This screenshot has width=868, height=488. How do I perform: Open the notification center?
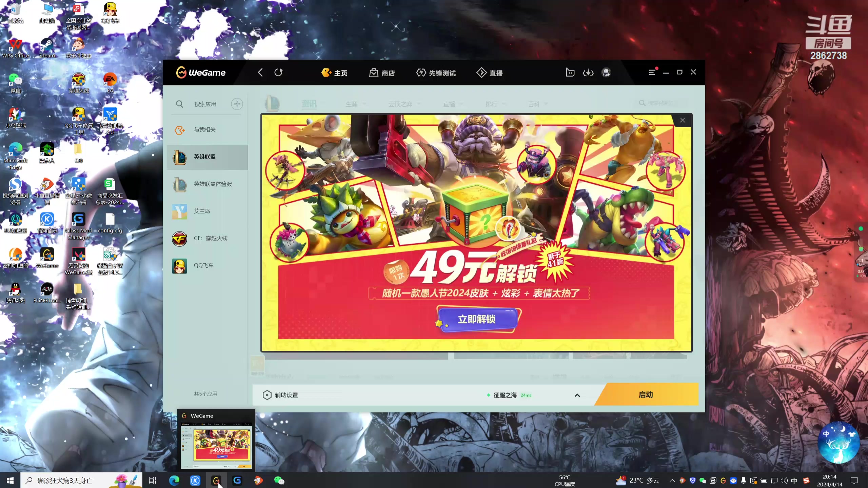pyautogui.click(x=854, y=480)
